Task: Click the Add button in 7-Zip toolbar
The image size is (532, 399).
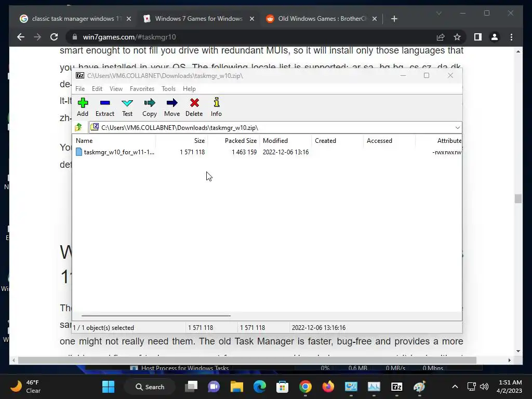Action: pyautogui.click(x=83, y=107)
